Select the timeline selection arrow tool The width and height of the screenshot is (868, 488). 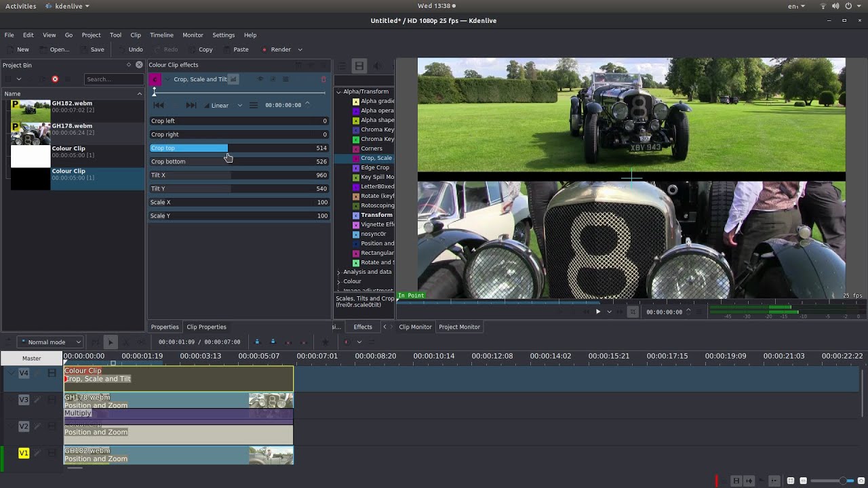point(111,342)
